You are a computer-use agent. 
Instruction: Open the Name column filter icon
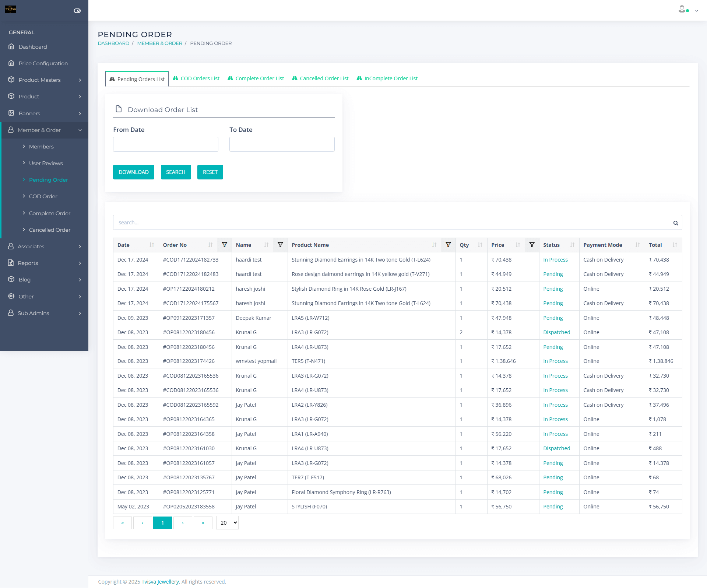coord(280,245)
